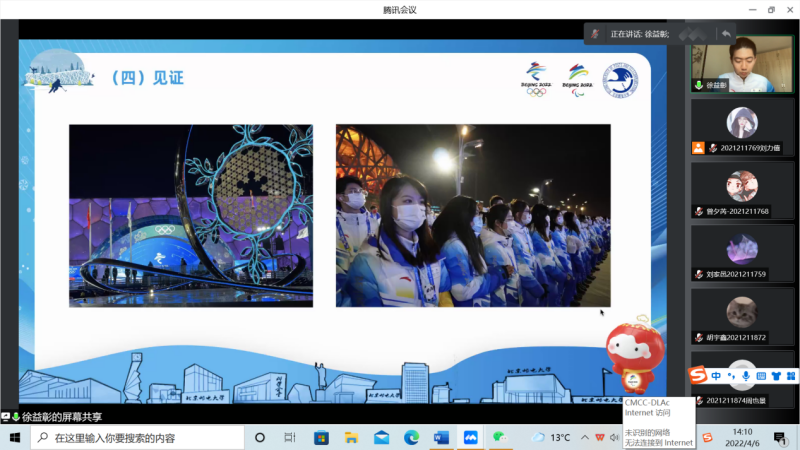Image resolution: width=800 pixels, height=450 pixels.
Task: Expand hidden system tray icons chevron
Action: [x=585, y=438]
